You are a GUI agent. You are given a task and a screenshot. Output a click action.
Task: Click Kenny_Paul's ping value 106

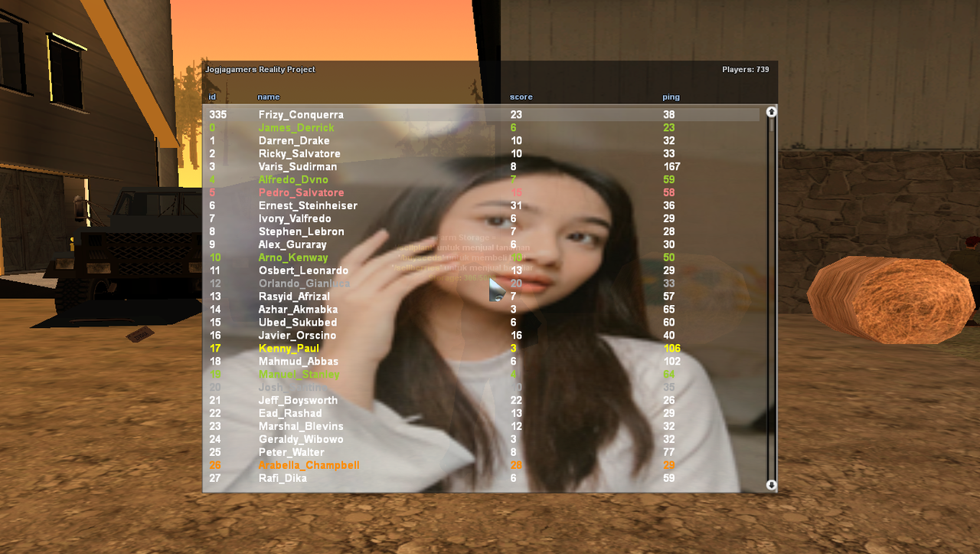click(671, 349)
